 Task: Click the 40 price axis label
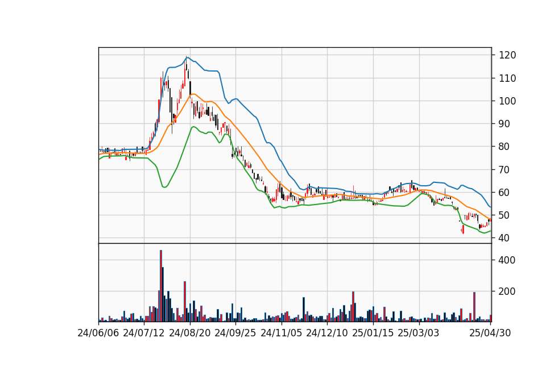[x=504, y=238]
